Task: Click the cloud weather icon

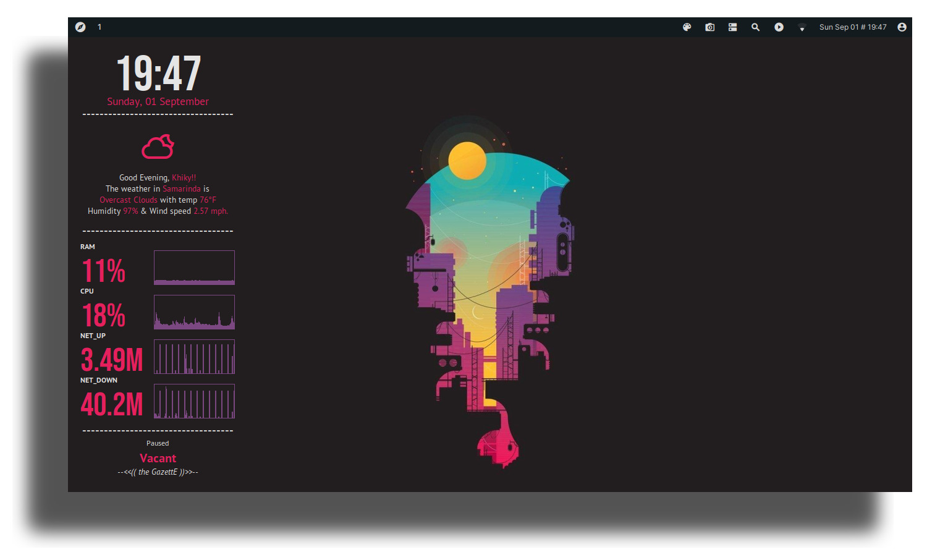Action: tap(158, 146)
